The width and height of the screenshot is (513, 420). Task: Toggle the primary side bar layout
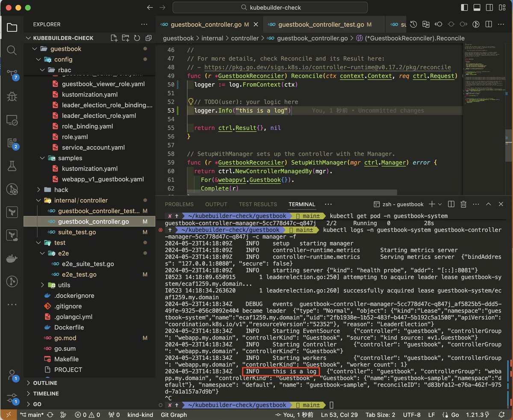click(x=465, y=8)
